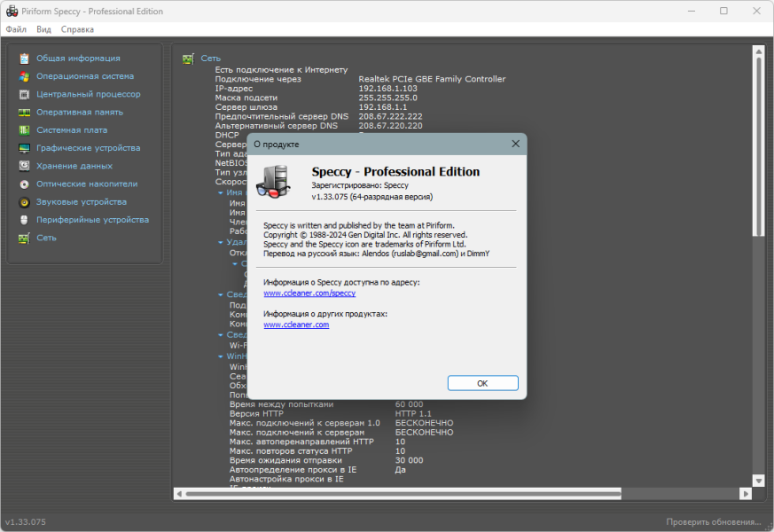Image resolution: width=774 pixels, height=532 pixels.
Task: Click the Звуковые устройства speaker icon
Action: coord(24,202)
